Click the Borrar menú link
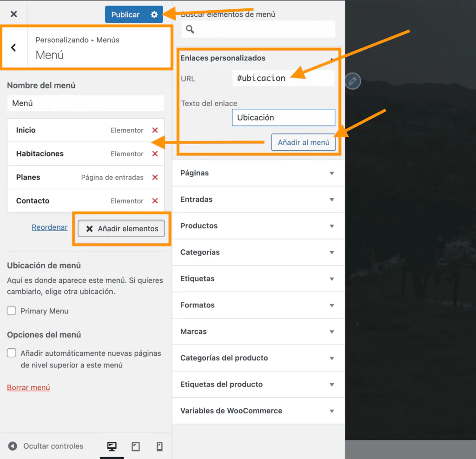This screenshot has height=459, width=476. (28, 387)
